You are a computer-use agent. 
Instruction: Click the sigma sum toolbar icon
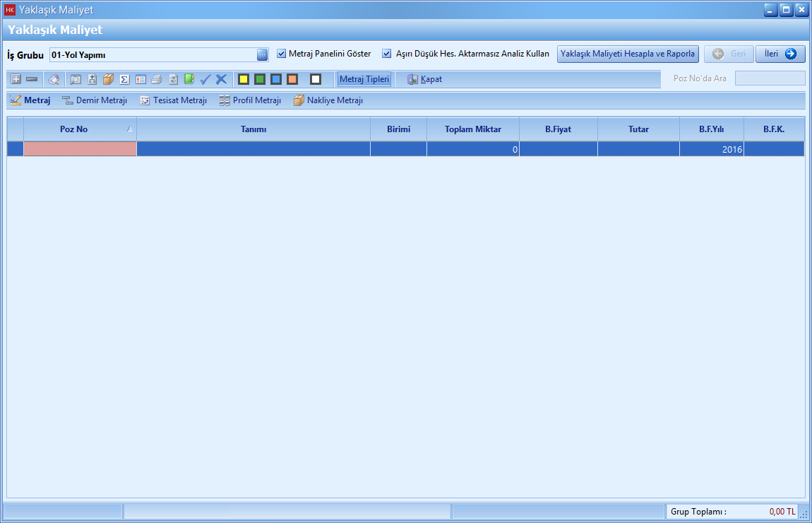click(124, 79)
